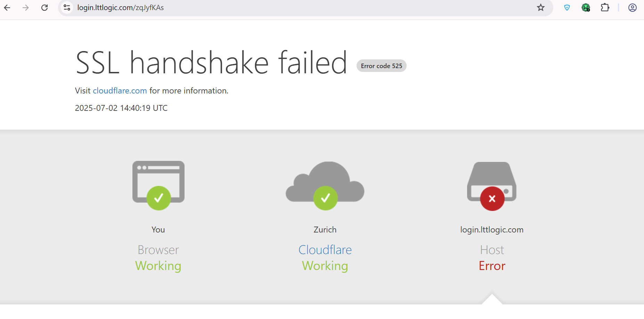
Task: Open the user profile icon
Action: pos(633,8)
